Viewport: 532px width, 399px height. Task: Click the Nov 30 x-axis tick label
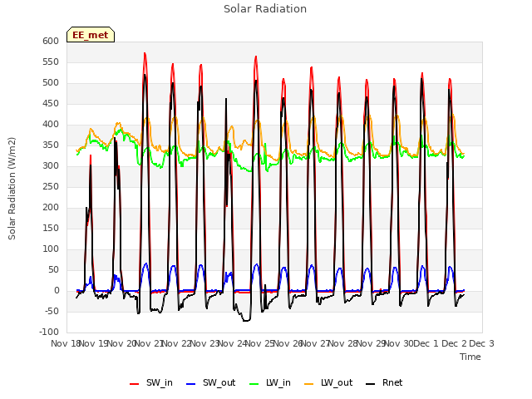coord(400,343)
